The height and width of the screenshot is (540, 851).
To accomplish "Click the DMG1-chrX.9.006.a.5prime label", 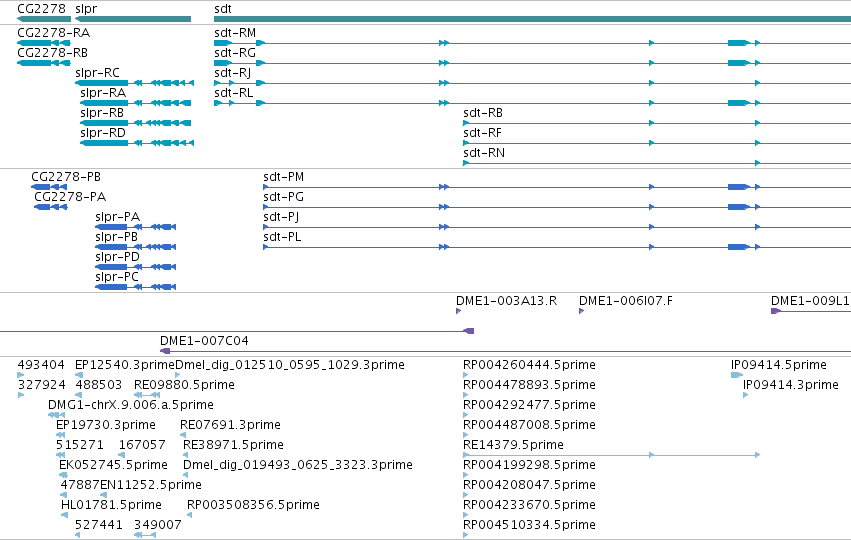I will click(x=131, y=405).
